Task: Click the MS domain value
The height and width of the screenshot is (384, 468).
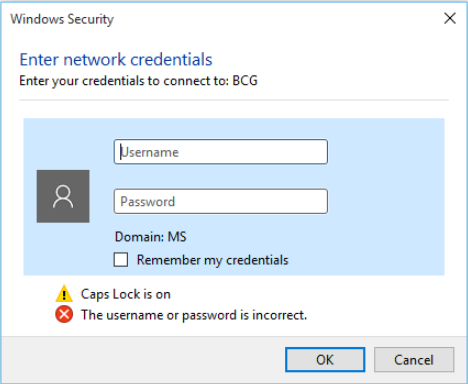Action: click(177, 237)
